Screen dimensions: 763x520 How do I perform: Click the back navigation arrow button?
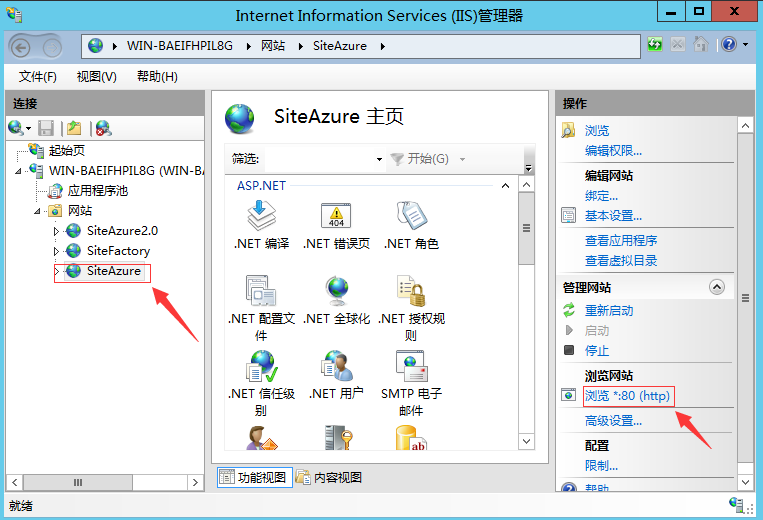[x=27, y=46]
